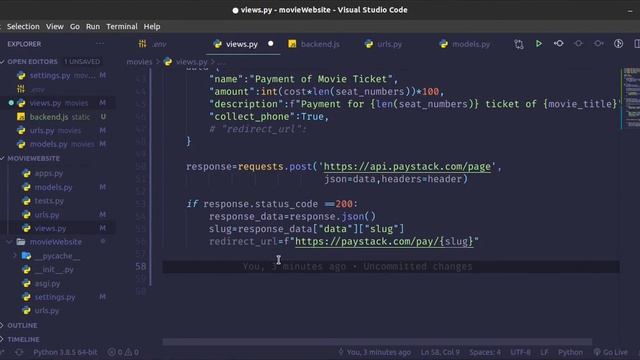Place cursor on line 58 in editor
The width and height of the screenshot is (640, 360).
tap(391, 267)
